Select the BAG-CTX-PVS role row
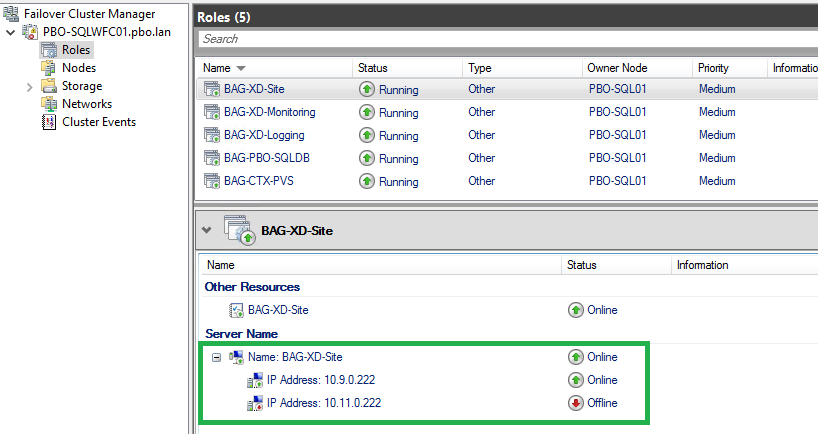This screenshot has height=434, width=818. coord(507,181)
